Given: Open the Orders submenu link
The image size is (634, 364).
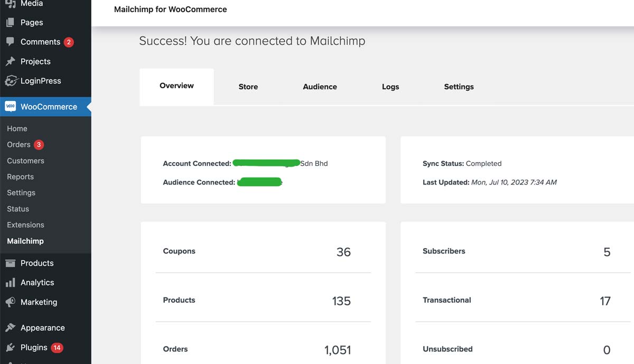Looking at the screenshot, I should pyautogui.click(x=18, y=145).
